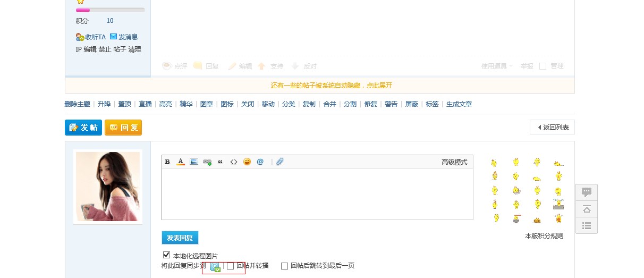Click the 反对 downvote arrow
The height and width of the screenshot is (278, 644).
point(304,66)
